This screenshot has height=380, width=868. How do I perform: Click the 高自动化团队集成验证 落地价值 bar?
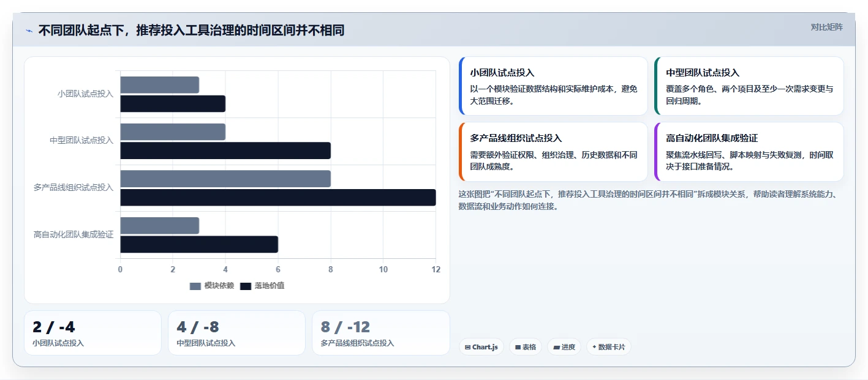199,244
